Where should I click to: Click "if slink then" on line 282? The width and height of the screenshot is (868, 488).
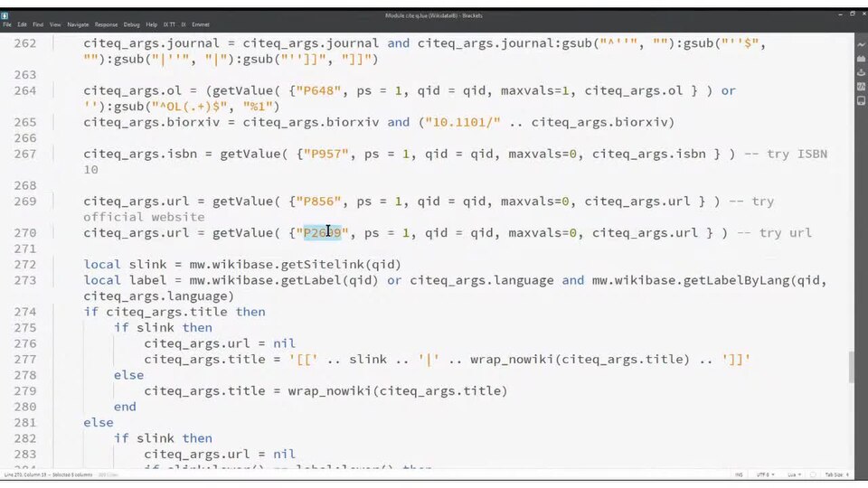pos(164,439)
